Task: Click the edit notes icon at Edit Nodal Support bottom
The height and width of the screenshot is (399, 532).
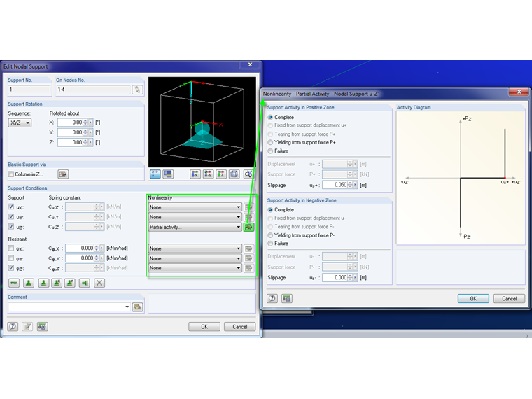Action: pyautogui.click(x=27, y=326)
